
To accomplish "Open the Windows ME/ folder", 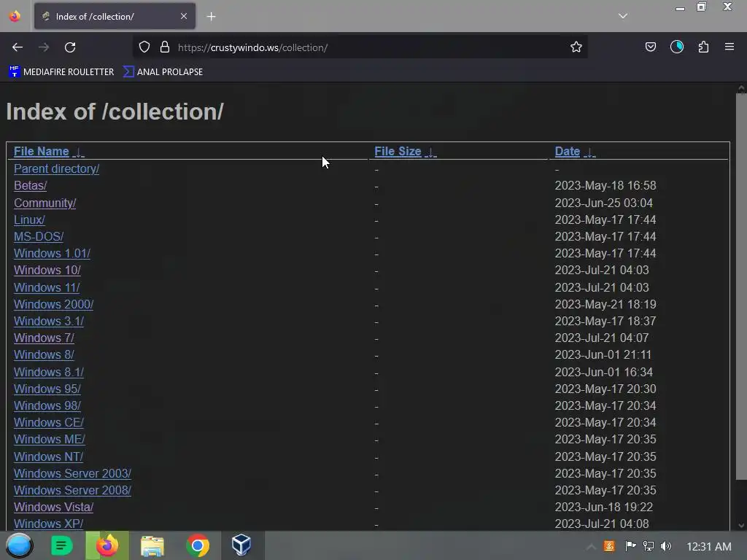I will coord(50,440).
